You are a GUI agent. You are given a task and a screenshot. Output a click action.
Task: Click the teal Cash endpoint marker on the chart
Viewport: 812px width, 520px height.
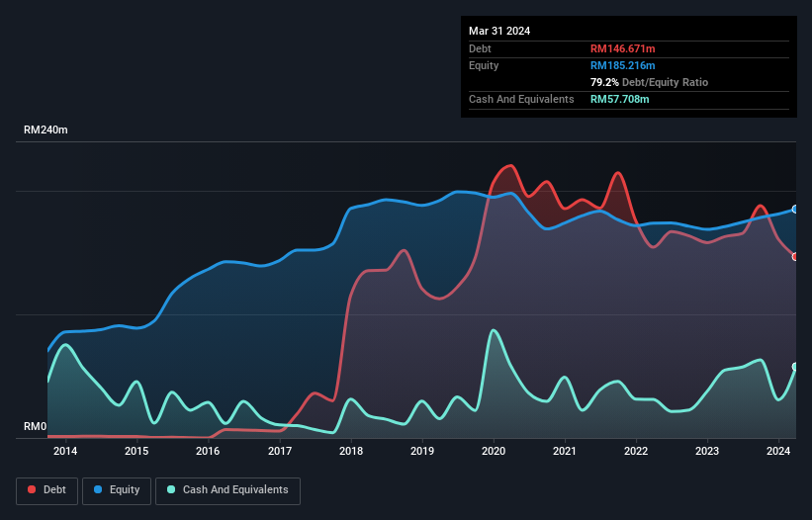tap(795, 367)
